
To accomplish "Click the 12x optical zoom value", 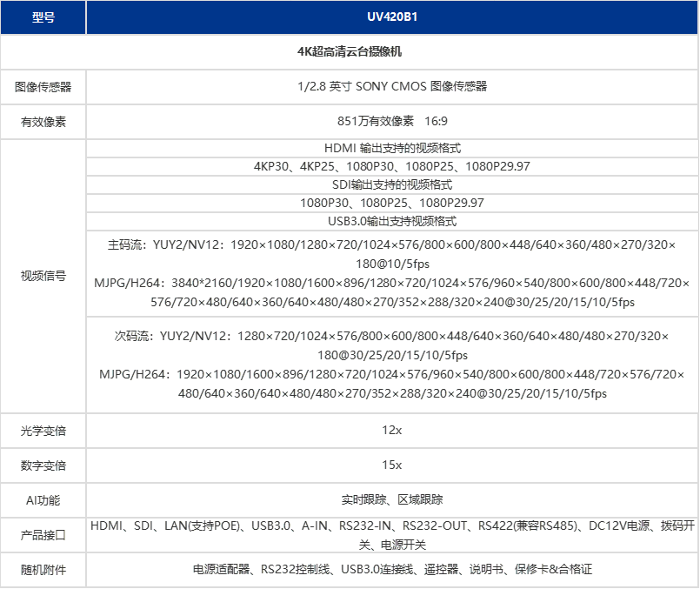I will [391, 430].
